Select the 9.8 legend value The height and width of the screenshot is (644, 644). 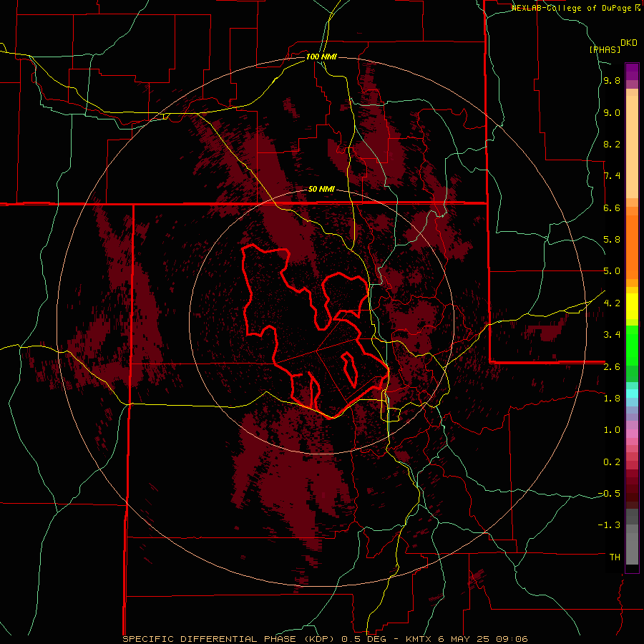pos(612,81)
